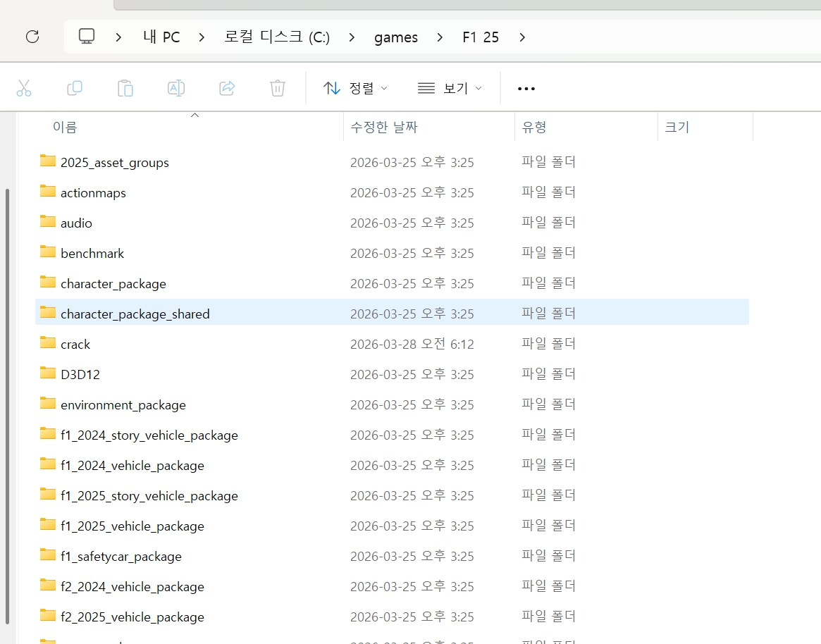
Task: Navigate to games in the breadcrumb
Action: coord(396,37)
